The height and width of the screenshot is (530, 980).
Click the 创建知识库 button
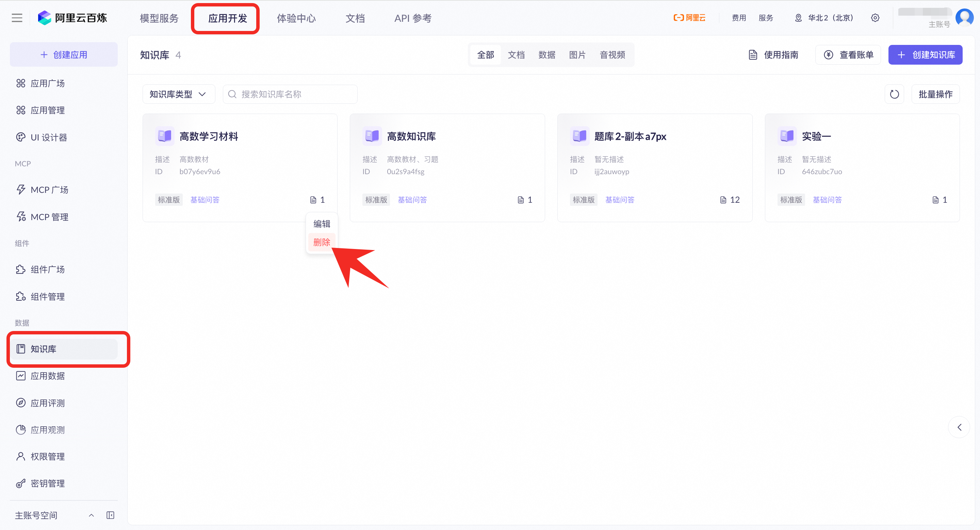coord(925,55)
